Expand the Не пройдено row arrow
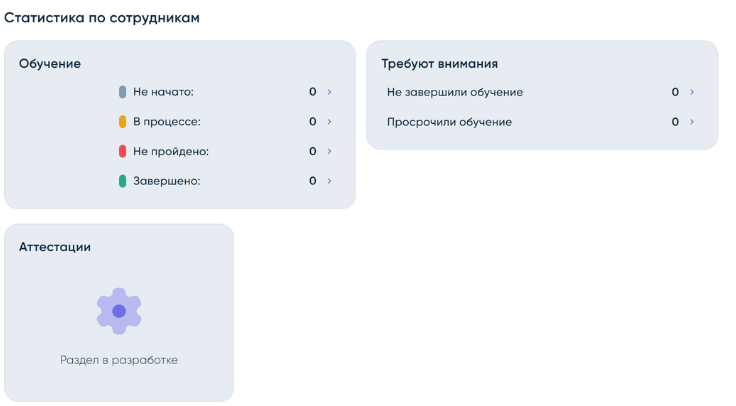Viewport: 736px width, 406px height. (329, 152)
